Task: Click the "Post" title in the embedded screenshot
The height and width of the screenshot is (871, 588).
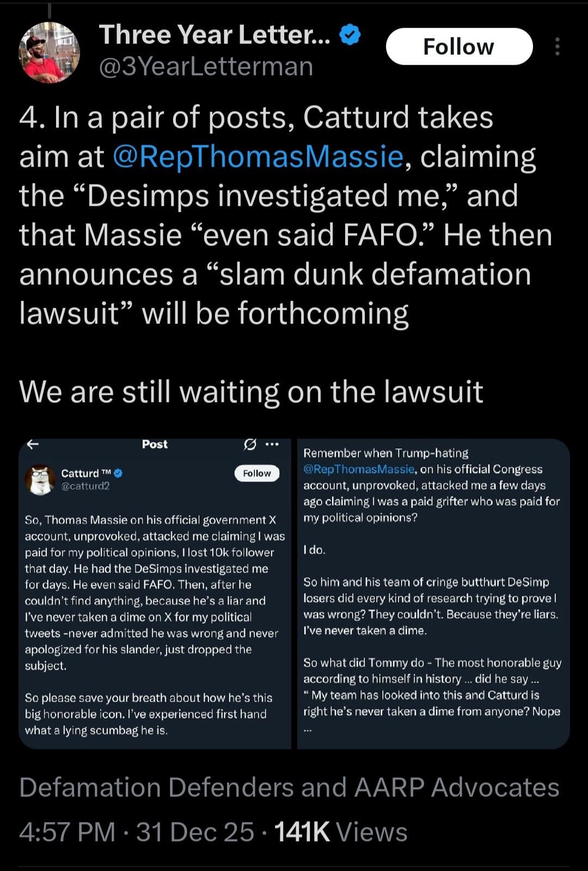Action: tap(155, 444)
